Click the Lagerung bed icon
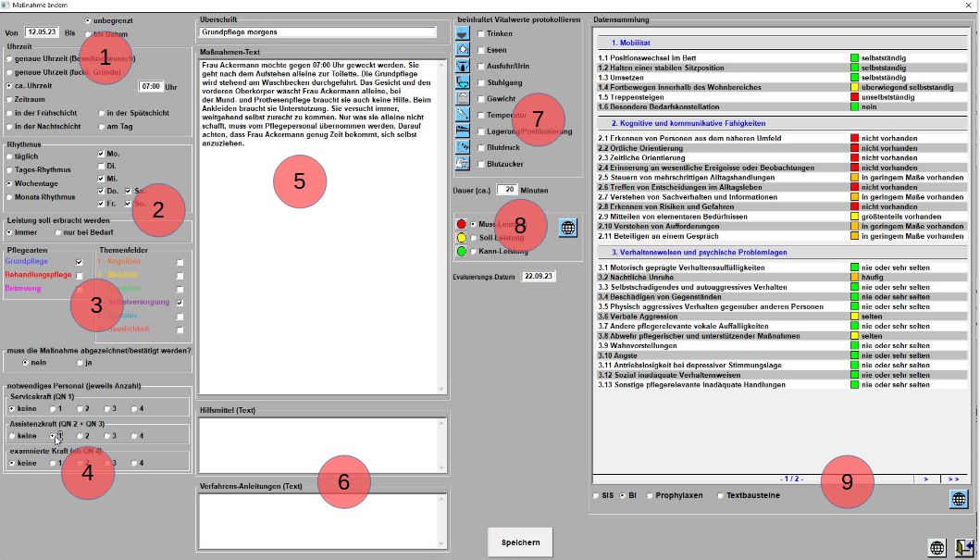Viewport: 980px width, 560px height. click(x=463, y=131)
